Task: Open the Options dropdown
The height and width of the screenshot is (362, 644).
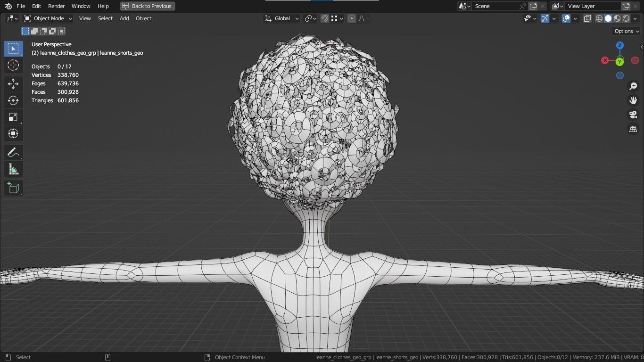Action: tap(626, 31)
